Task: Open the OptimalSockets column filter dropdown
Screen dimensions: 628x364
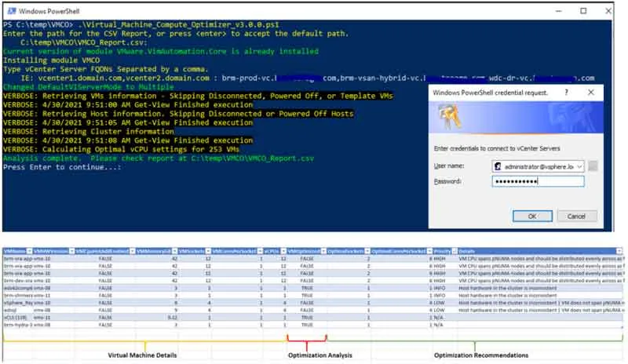Action: click(x=367, y=251)
